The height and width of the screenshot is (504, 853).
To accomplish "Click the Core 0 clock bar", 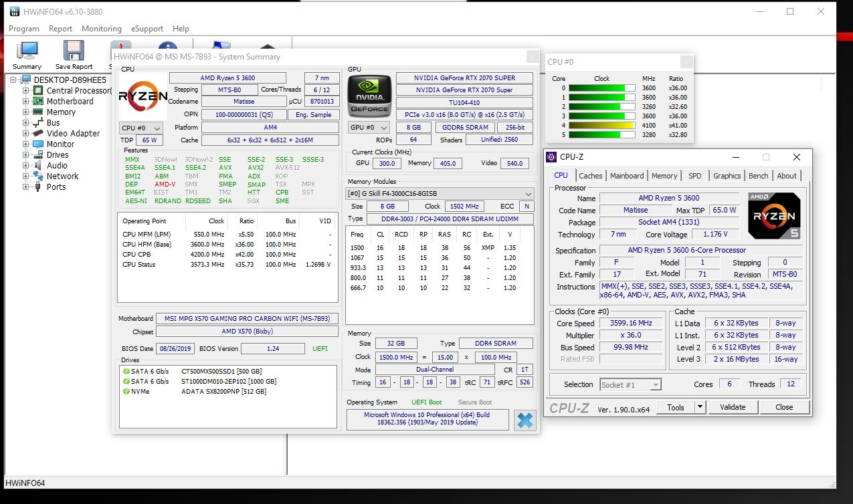I will tap(601, 88).
